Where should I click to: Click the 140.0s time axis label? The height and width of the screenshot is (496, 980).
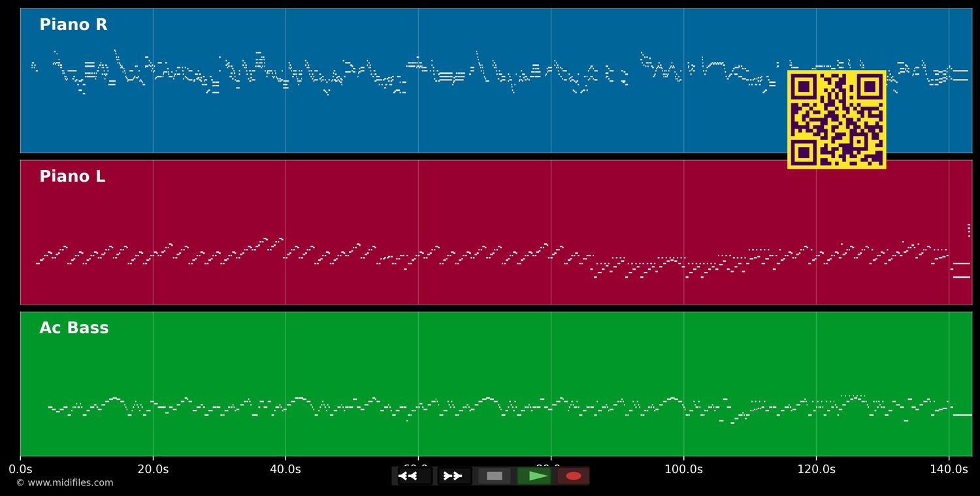tap(949, 469)
